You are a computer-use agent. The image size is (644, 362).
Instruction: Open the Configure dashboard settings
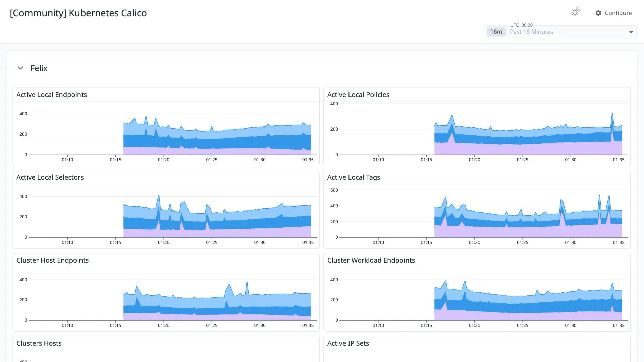[613, 13]
